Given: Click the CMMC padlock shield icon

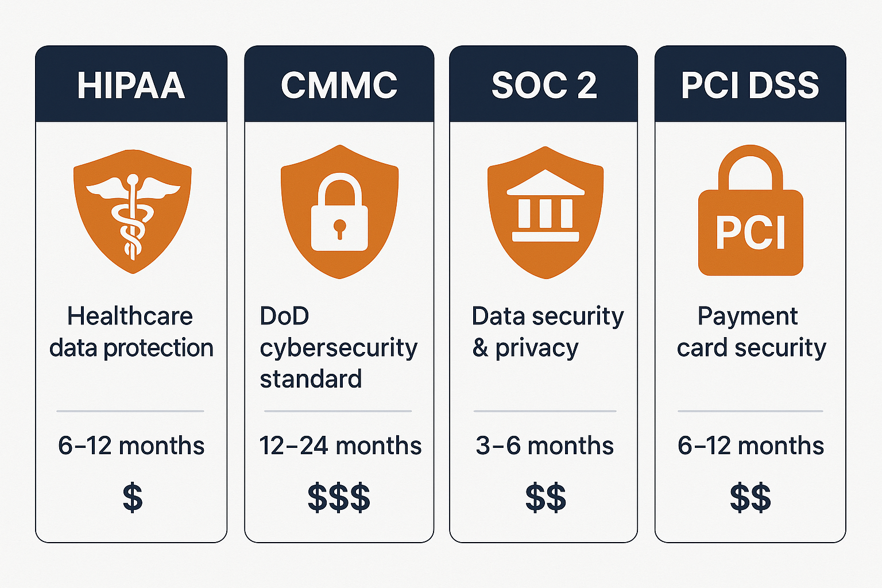Looking at the screenshot, I should pos(339,212).
